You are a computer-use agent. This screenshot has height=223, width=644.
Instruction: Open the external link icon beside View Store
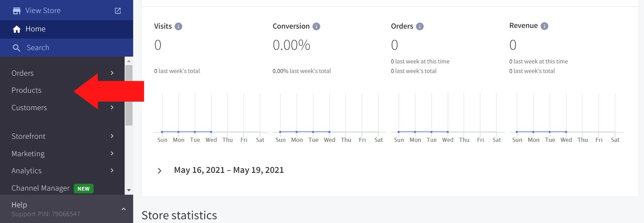[x=118, y=11]
